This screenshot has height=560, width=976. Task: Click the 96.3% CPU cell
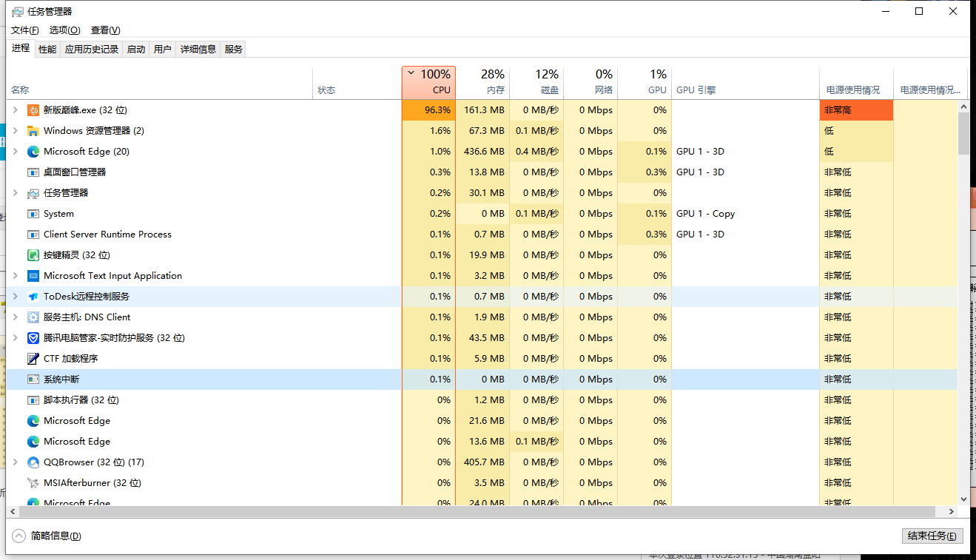(428, 110)
